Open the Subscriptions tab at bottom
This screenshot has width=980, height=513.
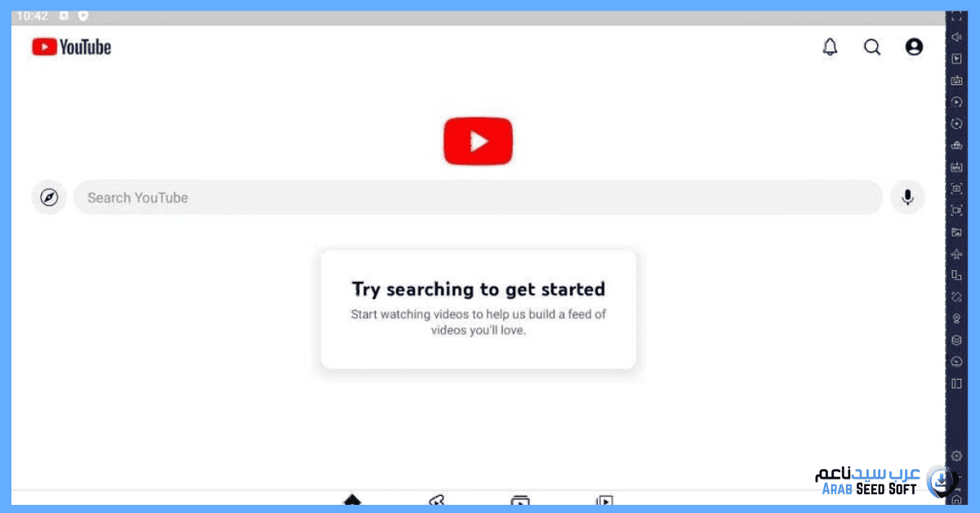(x=520, y=500)
